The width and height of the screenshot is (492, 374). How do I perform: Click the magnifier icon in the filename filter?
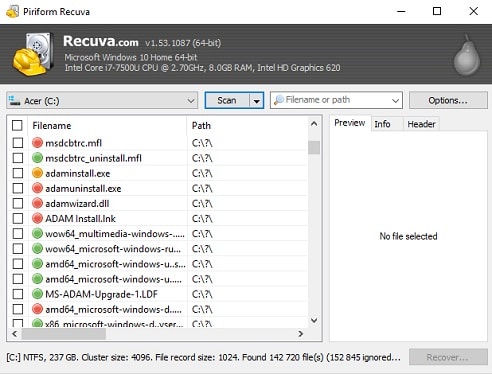(279, 100)
